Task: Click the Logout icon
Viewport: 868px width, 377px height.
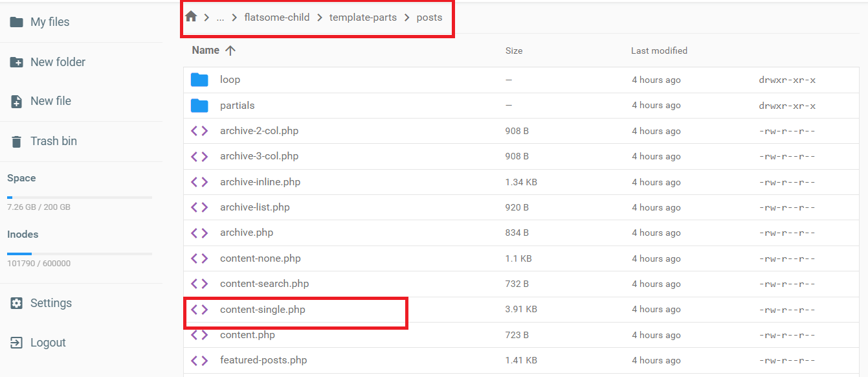Action: (16, 343)
